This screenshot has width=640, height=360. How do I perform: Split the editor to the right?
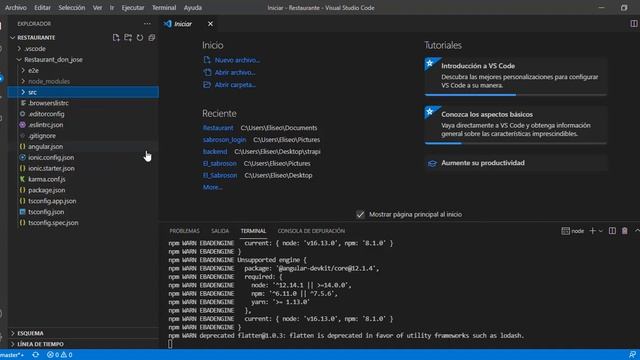pyautogui.click(x=633, y=24)
